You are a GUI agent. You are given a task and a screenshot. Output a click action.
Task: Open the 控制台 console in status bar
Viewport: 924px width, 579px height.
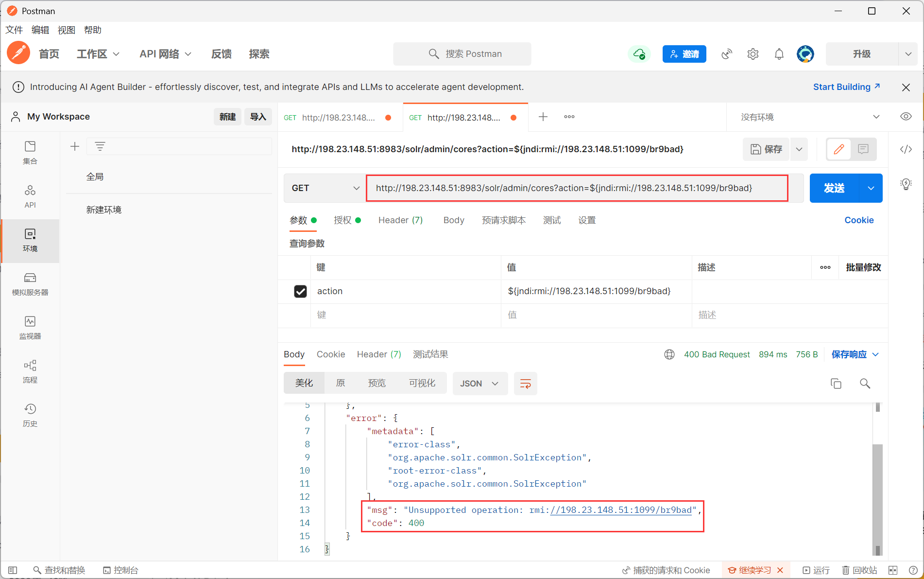[x=120, y=570]
